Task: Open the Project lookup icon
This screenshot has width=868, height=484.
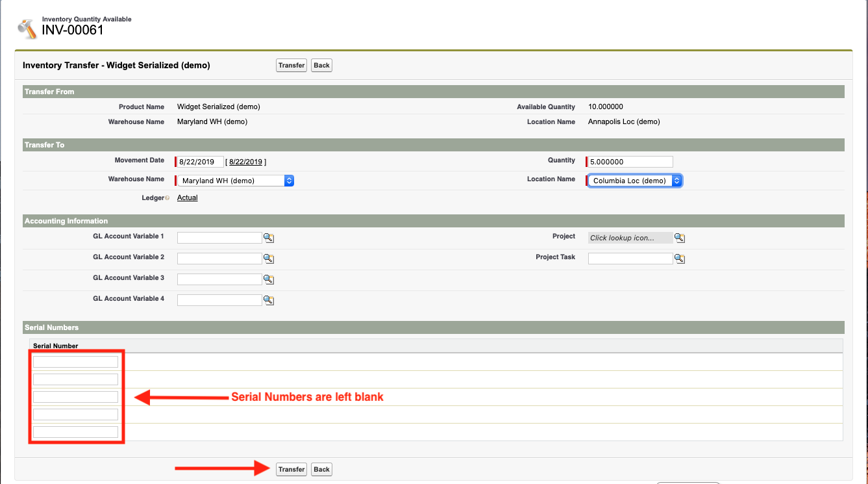Action: pyautogui.click(x=680, y=238)
